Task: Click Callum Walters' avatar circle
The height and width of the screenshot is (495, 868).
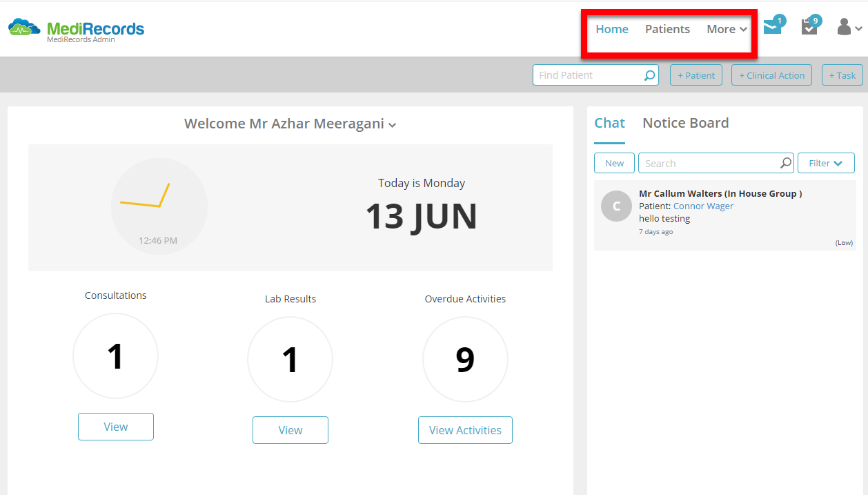Action: coord(616,206)
